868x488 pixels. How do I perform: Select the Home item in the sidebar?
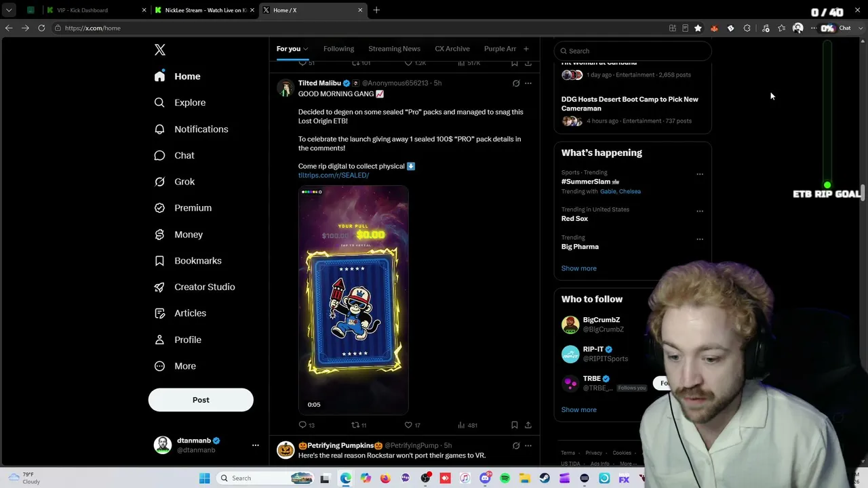pyautogui.click(x=177, y=77)
